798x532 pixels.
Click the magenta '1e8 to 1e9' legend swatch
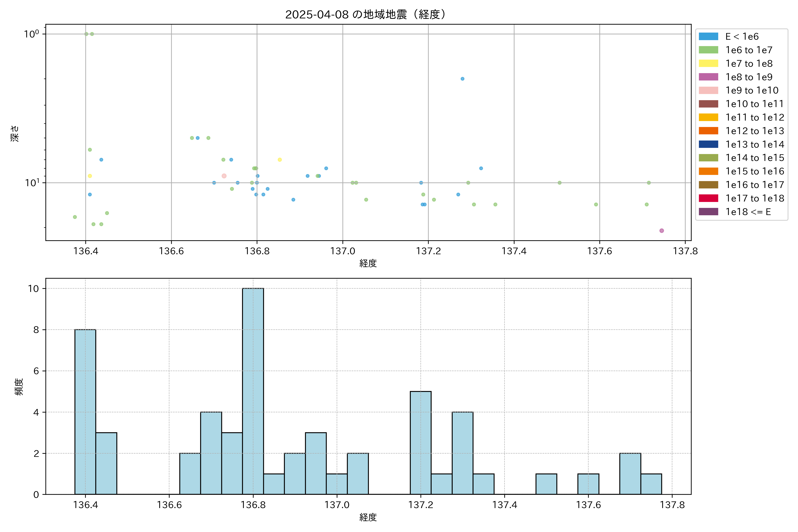point(708,77)
